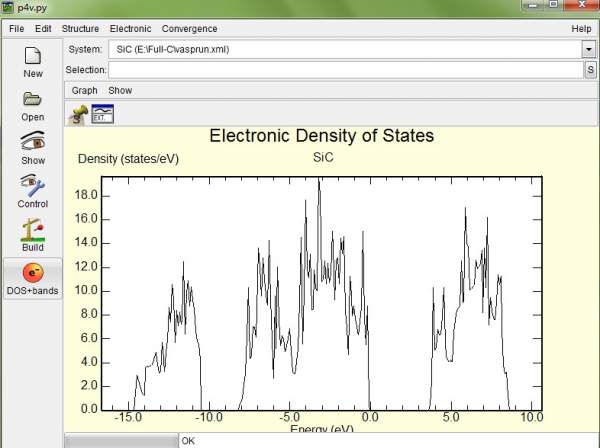This screenshot has height=448, width=600.
Task: Click into the Selection input field
Action: (x=346, y=70)
